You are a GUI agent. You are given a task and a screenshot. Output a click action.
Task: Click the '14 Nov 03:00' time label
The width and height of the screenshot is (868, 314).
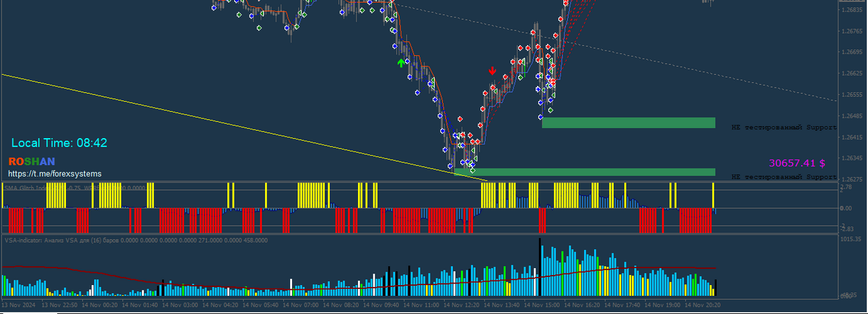click(179, 305)
